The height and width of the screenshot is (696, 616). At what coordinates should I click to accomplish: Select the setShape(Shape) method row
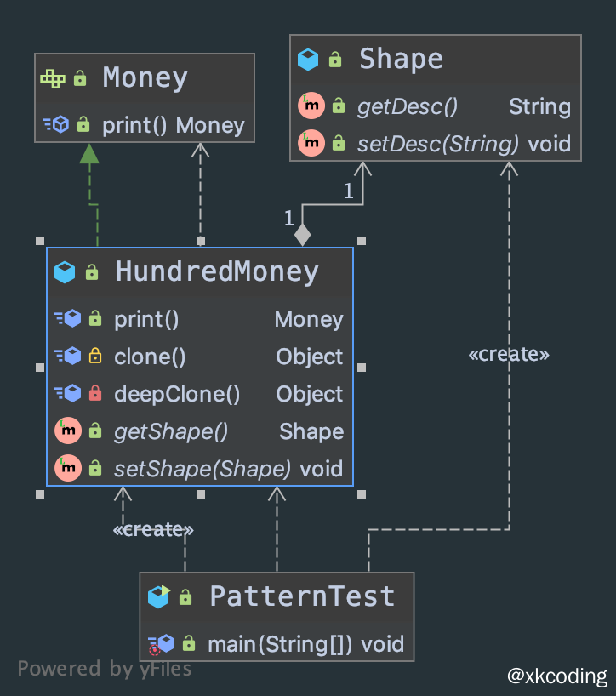pyautogui.click(x=202, y=468)
